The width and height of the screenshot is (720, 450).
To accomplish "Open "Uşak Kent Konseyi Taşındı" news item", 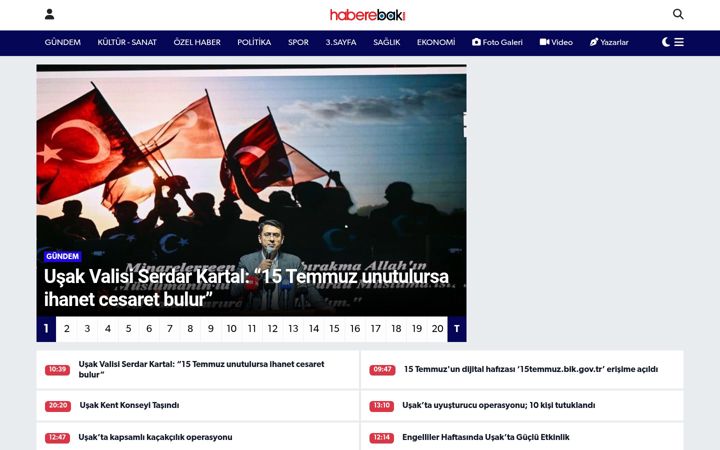I will 198,405.
